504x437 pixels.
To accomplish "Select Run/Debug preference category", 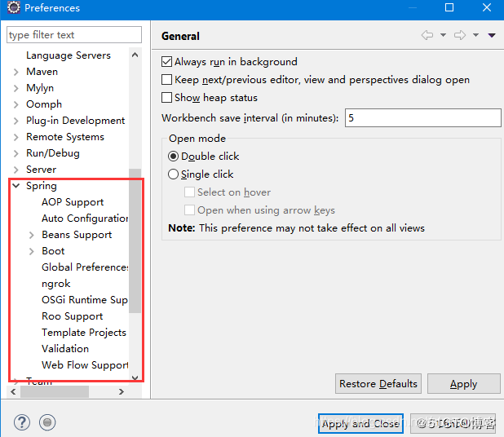I will pyautogui.click(x=53, y=153).
